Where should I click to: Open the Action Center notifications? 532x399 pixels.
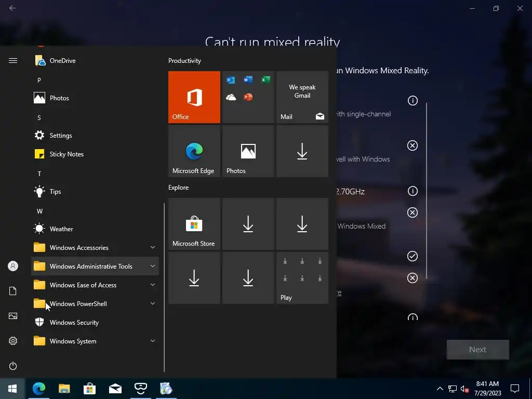(x=515, y=389)
